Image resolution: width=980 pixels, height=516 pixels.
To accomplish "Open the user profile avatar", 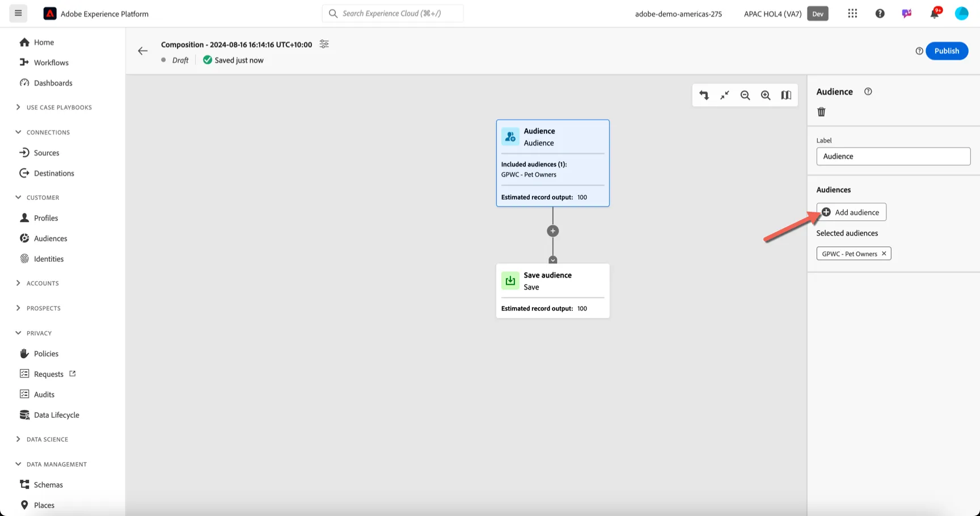I will click(x=961, y=14).
